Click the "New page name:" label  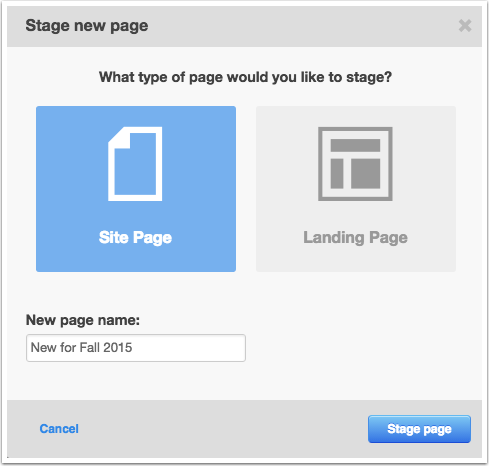tap(83, 320)
